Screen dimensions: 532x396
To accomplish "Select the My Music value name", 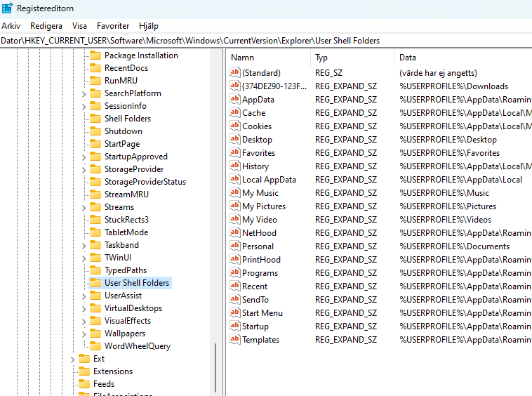I will pos(260,193).
